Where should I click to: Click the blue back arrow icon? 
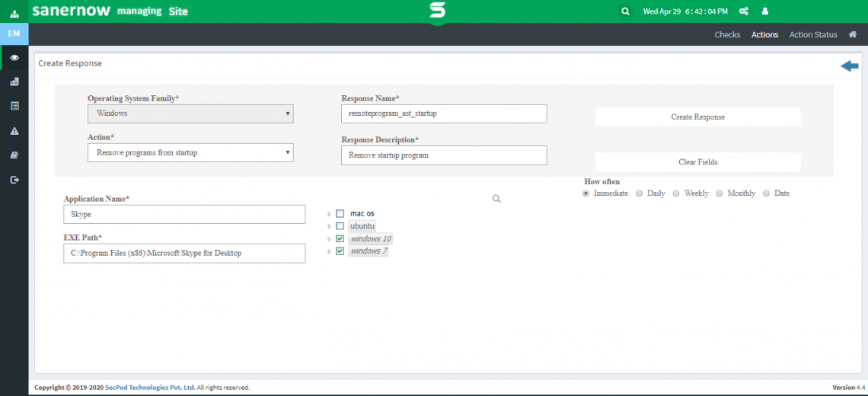click(x=849, y=66)
